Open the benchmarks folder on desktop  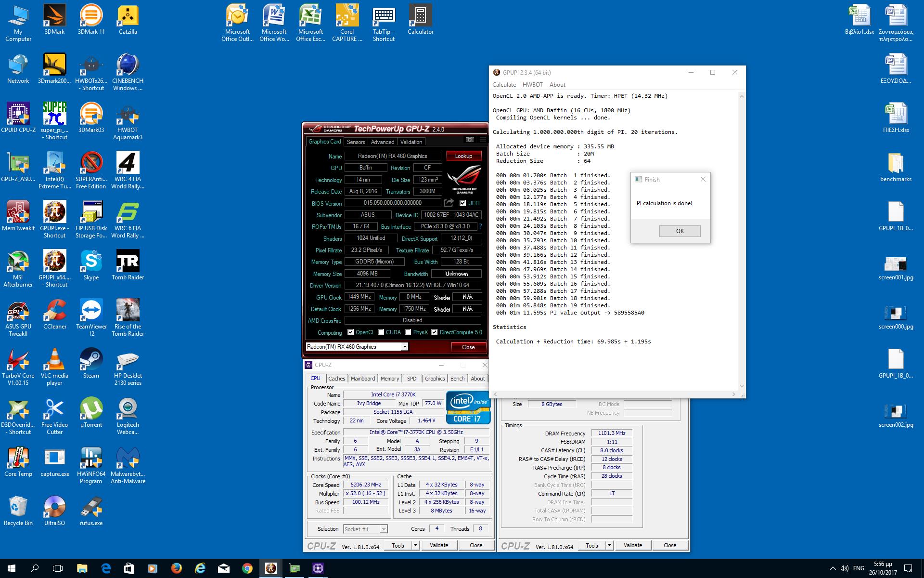(x=896, y=167)
